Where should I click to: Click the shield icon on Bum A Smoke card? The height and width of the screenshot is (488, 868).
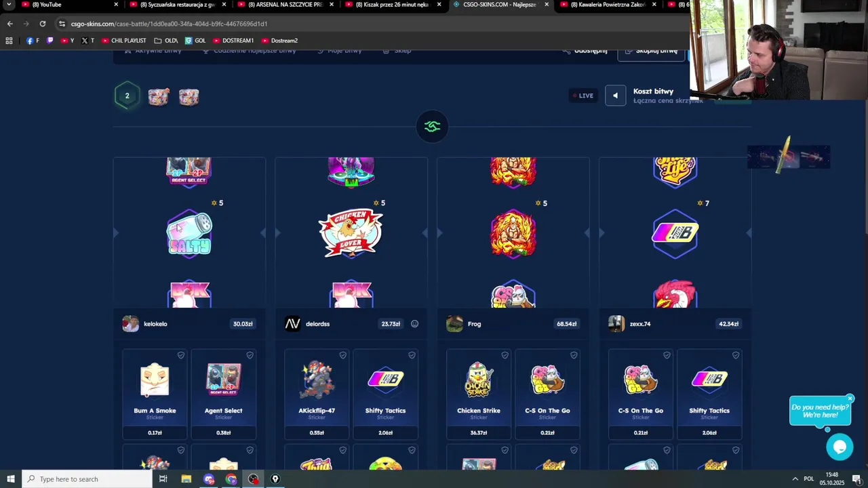[180, 355]
